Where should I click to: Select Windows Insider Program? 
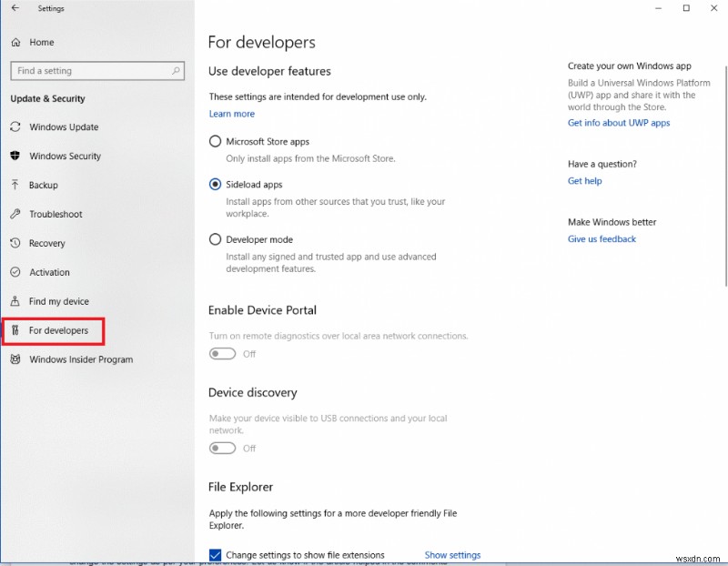pyautogui.click(x=81, y=359)
